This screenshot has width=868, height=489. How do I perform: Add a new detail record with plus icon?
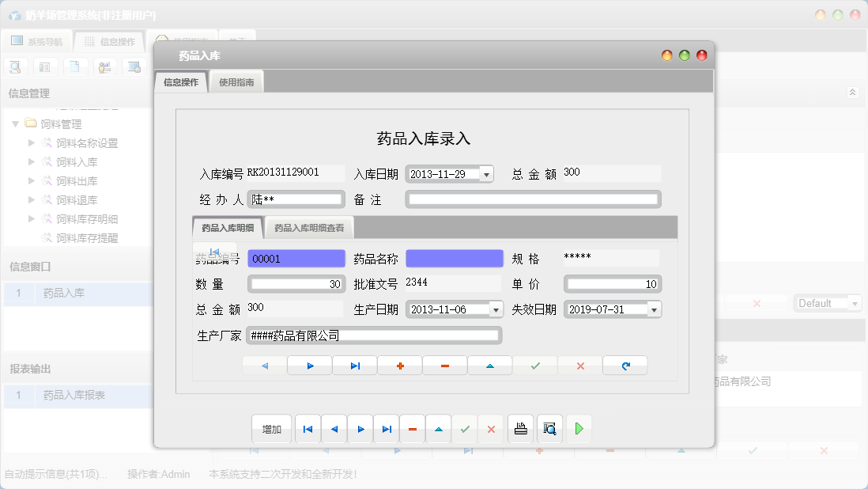[x=399, y=365]
